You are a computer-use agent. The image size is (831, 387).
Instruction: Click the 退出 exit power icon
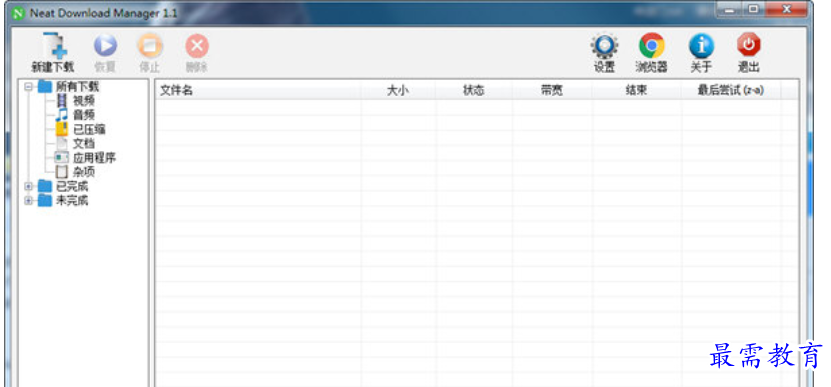coord(748,52)
